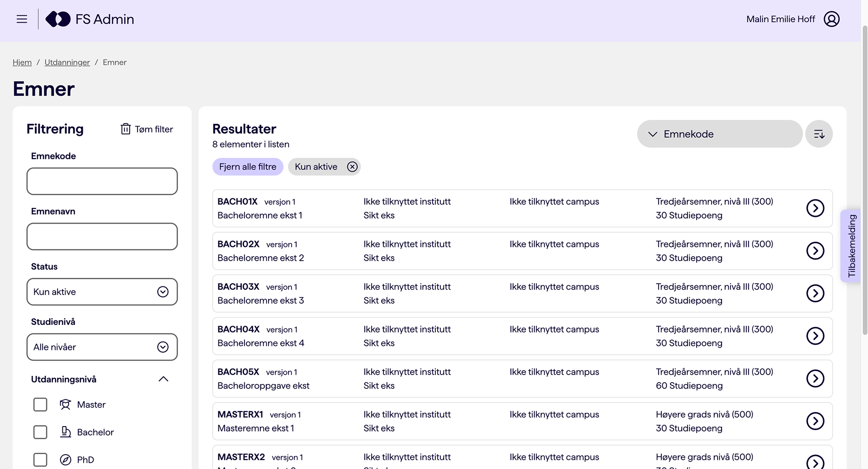Click Masteremne ekst 1 name
Image resolution: width=868 pixels, height=469 pixels.
pos(256,428)
